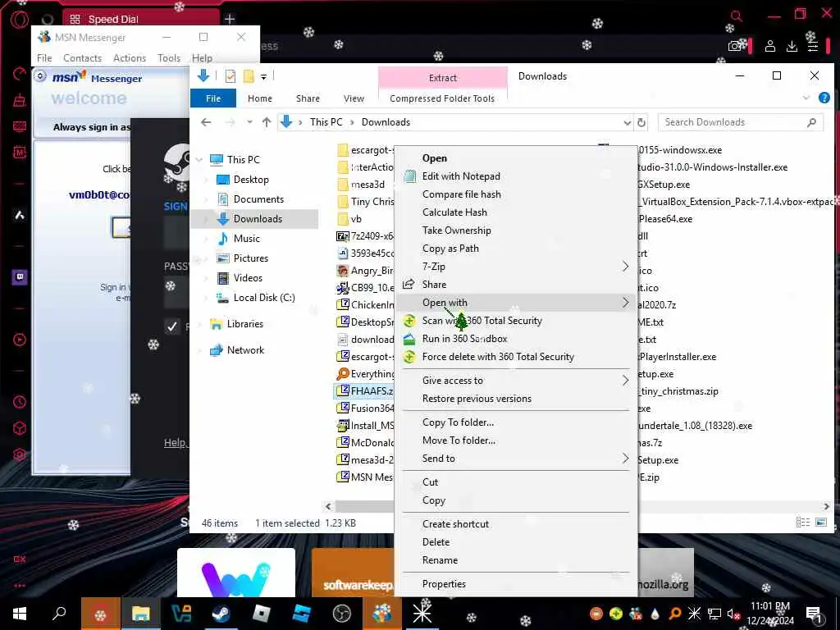
Task: Open Quick Access Toolbar customize dropdown
Action: [263, 77]
